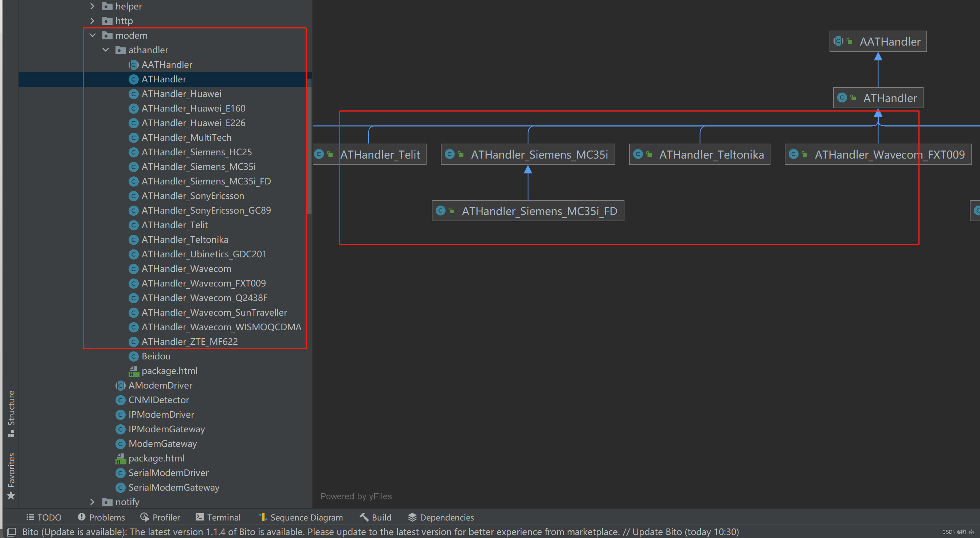Click ATHandler_Wavecom_FXT009 diagram node
The height and width of the screenshot is (538, 980).
pos(878,154)
